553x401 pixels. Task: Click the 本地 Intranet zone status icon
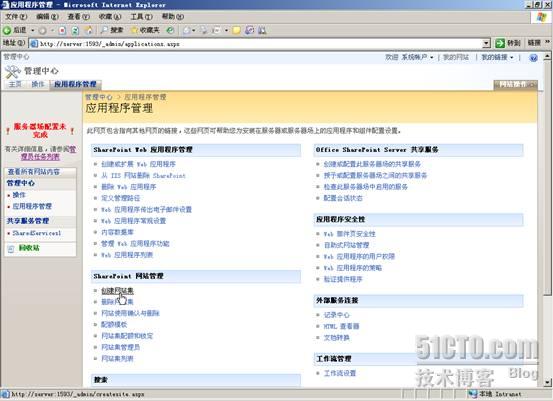point(473,394)
